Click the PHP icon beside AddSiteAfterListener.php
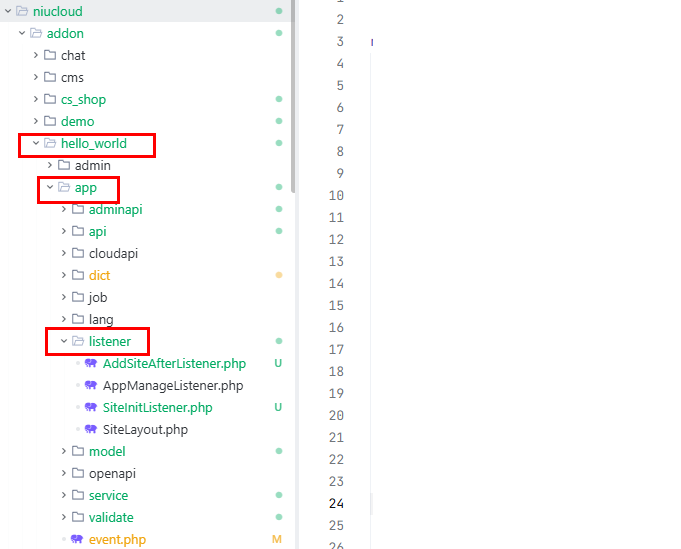The width and height of the screenshot is (681, 549). (91, 363)
